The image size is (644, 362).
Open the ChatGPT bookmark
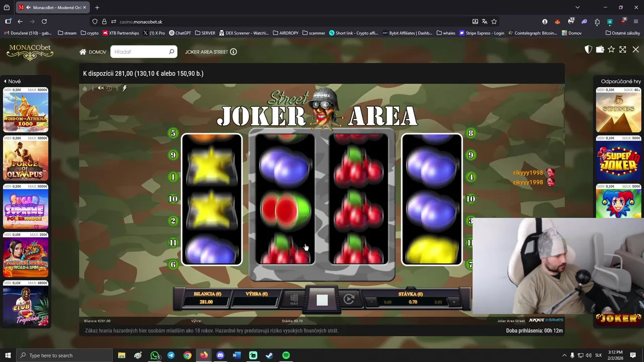180,33
